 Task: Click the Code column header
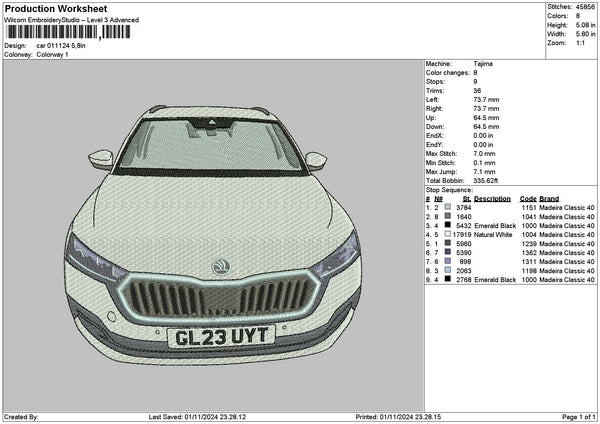(528, 199)
